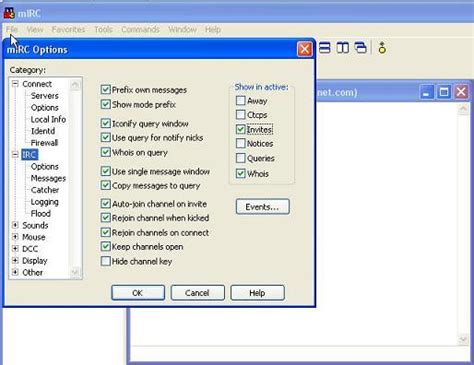The image size is (474, 365).
Task: Click the yellow about mIRC toolbar icon
Action: (x=382, y=48)
